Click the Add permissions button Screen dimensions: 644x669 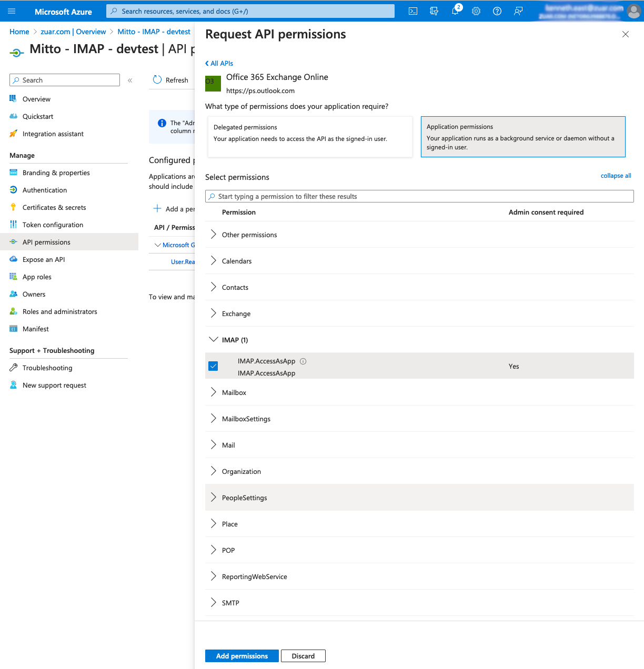[x=242, y=656]
